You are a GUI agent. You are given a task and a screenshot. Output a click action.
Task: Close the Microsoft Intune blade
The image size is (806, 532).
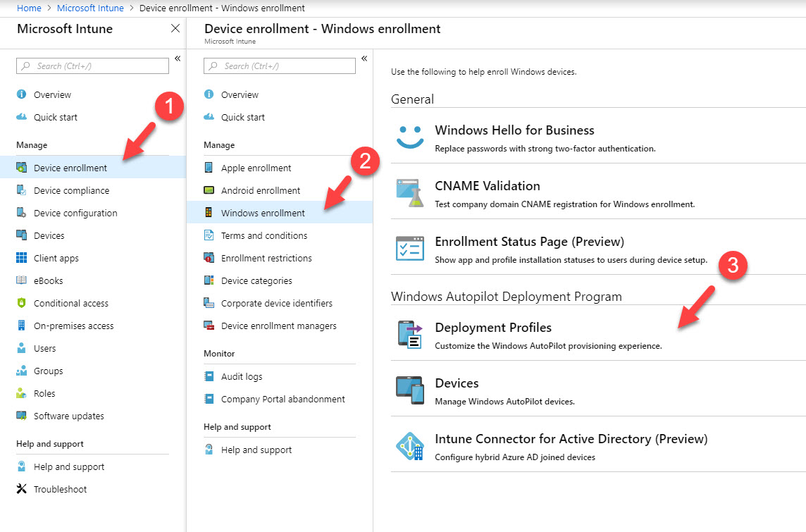click(x=175, y=28)
